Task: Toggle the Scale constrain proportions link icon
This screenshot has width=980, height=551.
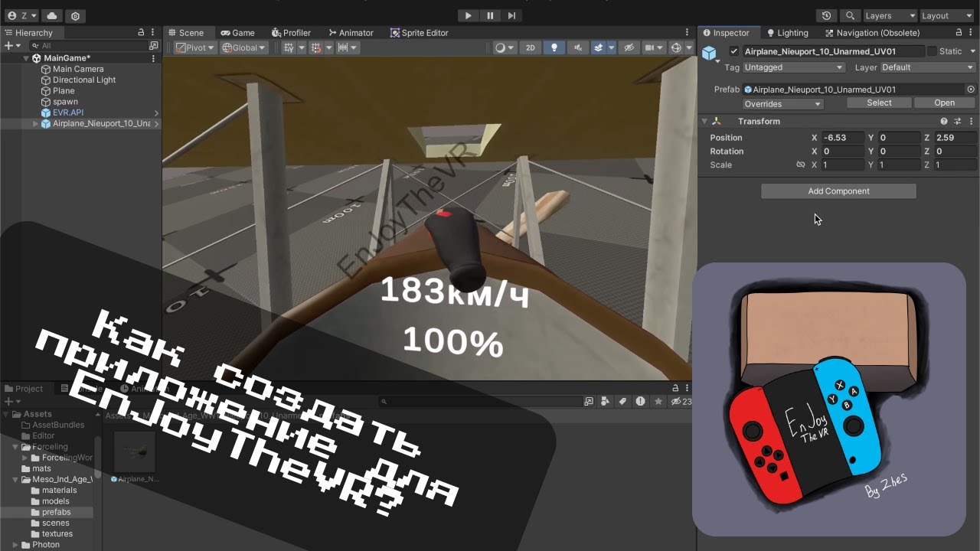Action: [801, 165]
